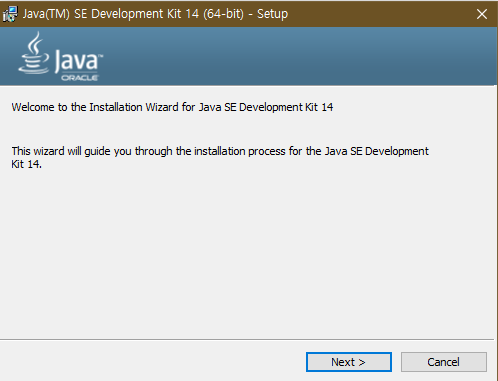Click the 'This wizard will guide you' paragraph

pos(220,158)
